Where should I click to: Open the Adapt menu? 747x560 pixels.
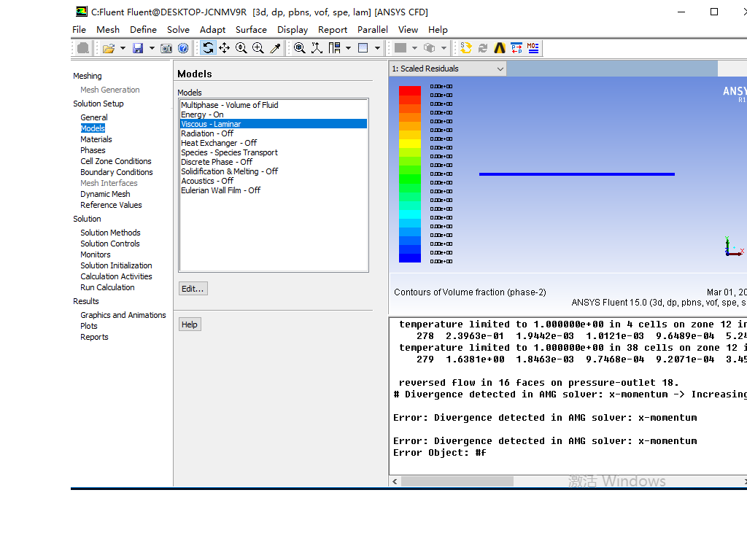212,30
